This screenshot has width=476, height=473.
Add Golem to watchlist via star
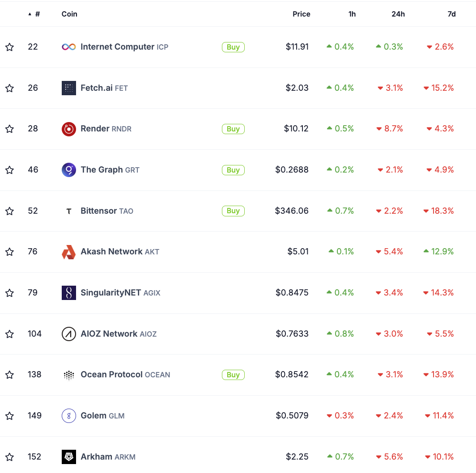click(9, 416)
